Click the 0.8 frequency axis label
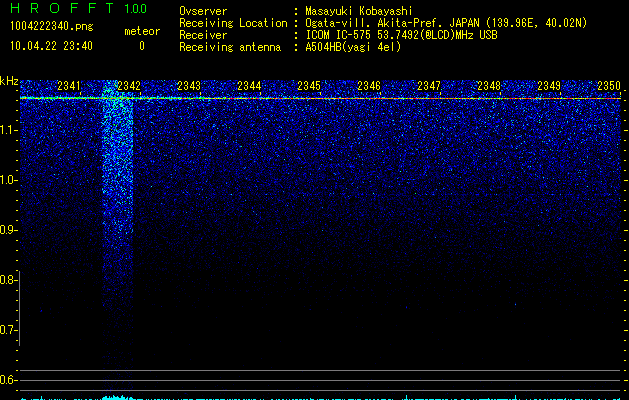The width and height of the screenshot is (629, 400). tap(7, 280)
